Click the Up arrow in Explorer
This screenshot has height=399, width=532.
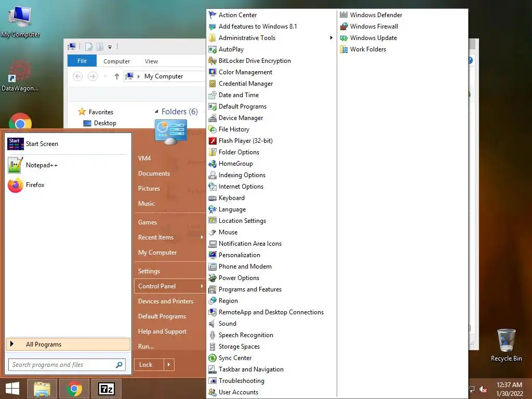coord(117,76)
